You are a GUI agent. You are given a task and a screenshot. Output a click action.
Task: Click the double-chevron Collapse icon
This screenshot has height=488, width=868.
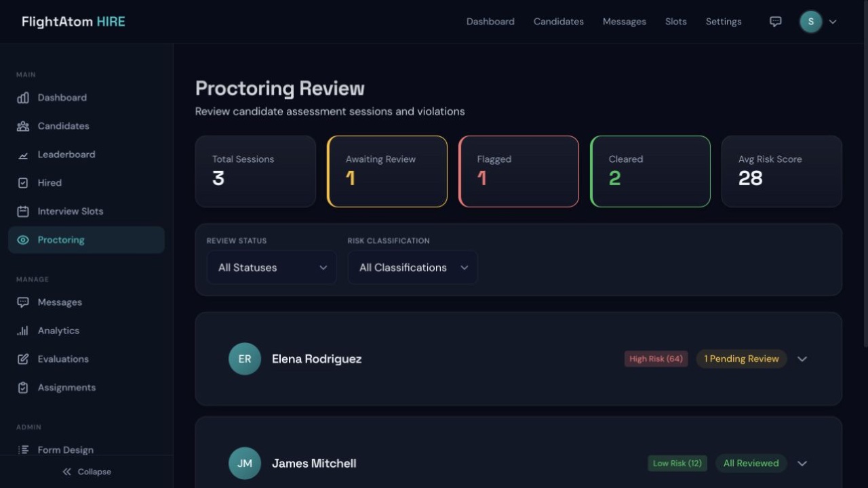tap(66, 472)
